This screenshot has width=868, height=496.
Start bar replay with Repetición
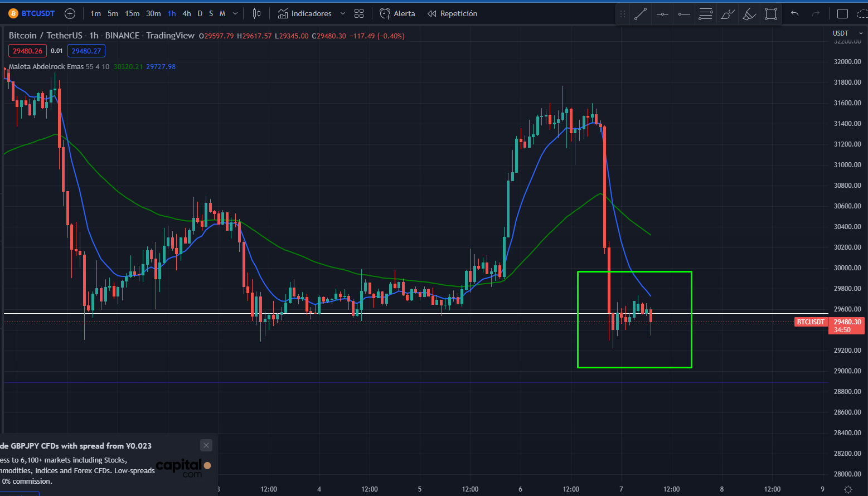tap(452, 13)
